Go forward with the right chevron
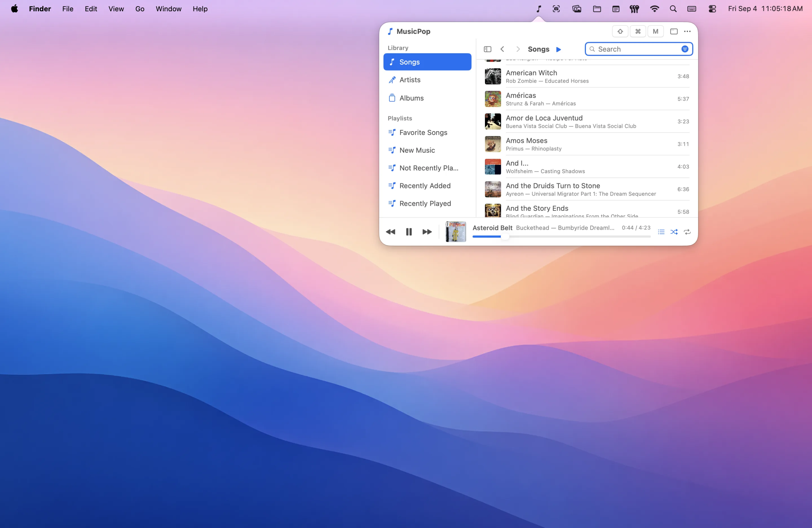This screenshot has width=812, height=528. [x=518, y=49]
